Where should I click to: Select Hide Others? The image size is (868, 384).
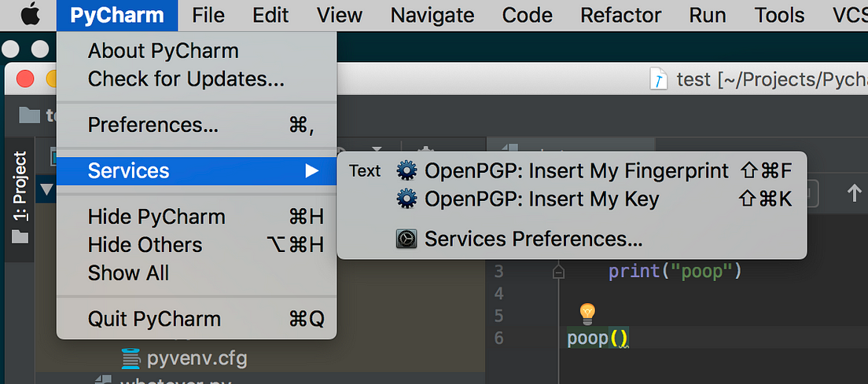197,245
